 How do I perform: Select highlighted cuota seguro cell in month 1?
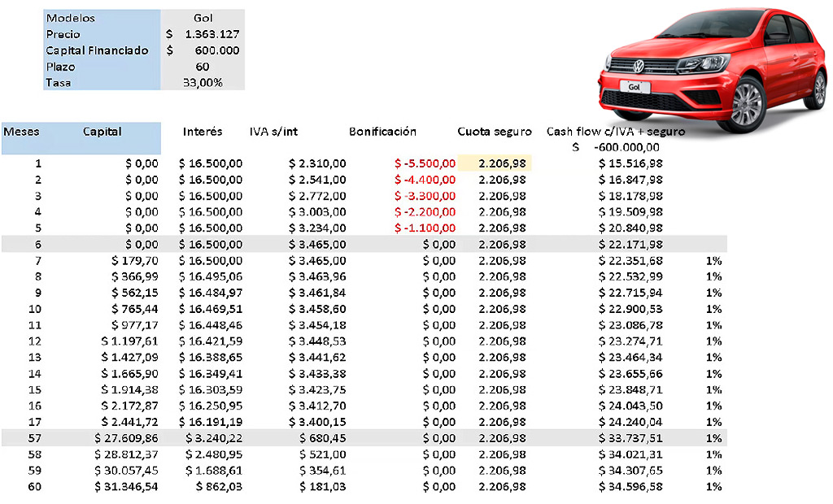tap(495, 163)
